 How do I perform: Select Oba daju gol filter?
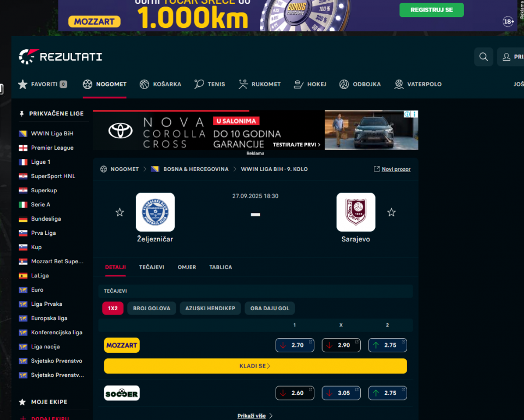coord(270,309)
